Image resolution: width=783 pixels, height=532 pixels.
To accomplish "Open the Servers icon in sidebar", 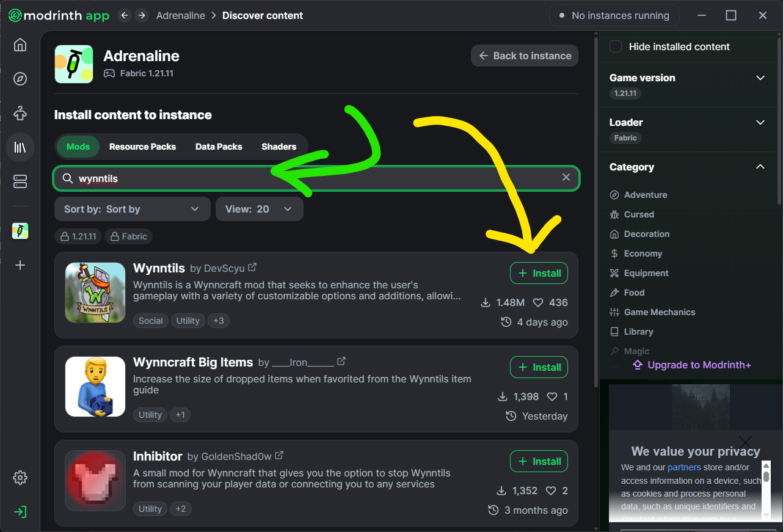I will click(20, 181).
